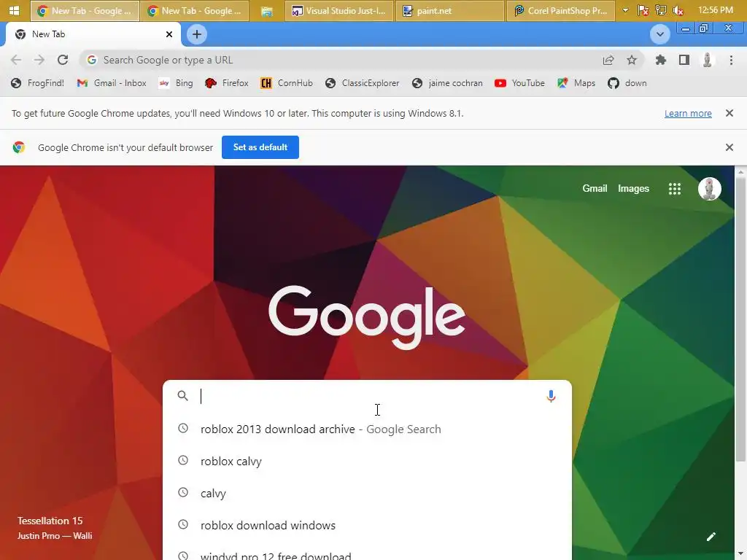Open the Google apps grid
This screenshot has height=560, width=747.
[x=675, y=189]
